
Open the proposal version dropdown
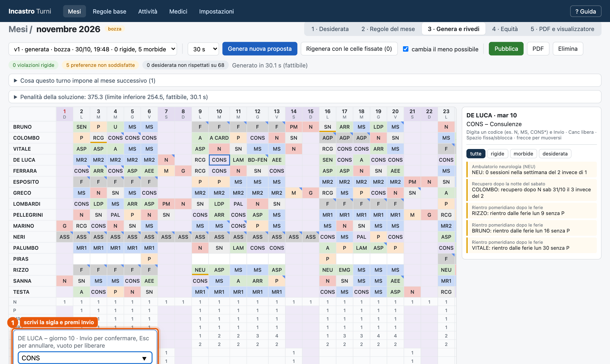[93, 49]
